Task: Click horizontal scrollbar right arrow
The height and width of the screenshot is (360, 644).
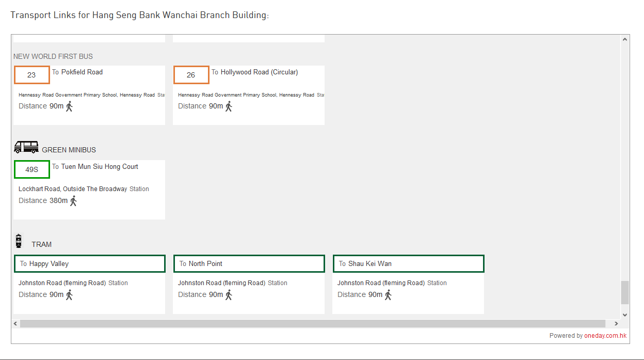Action: pos(616,324)
